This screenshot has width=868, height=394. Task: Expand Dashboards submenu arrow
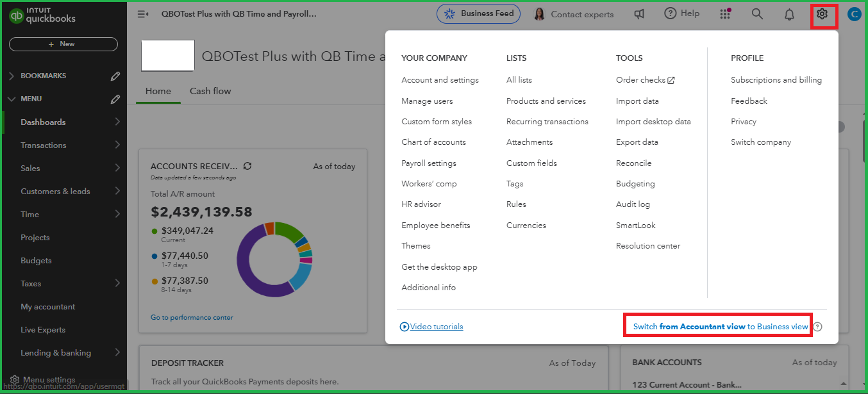[x=117, y=122]
